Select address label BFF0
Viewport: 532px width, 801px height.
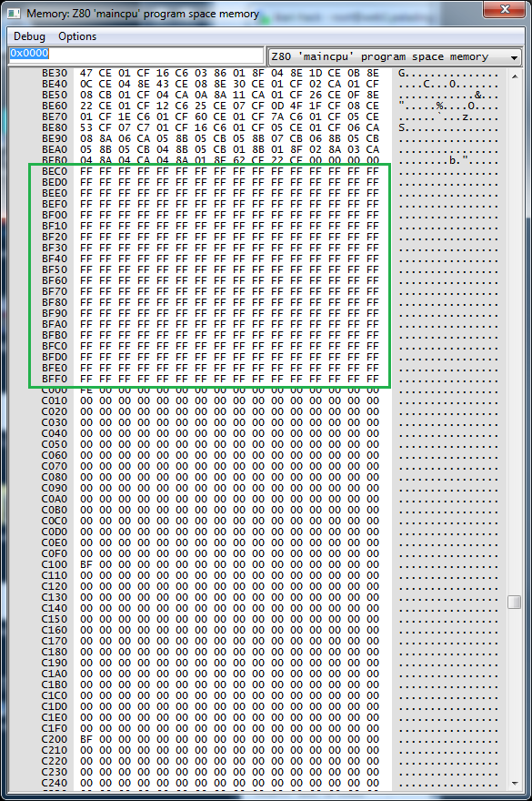pos(55,379)
